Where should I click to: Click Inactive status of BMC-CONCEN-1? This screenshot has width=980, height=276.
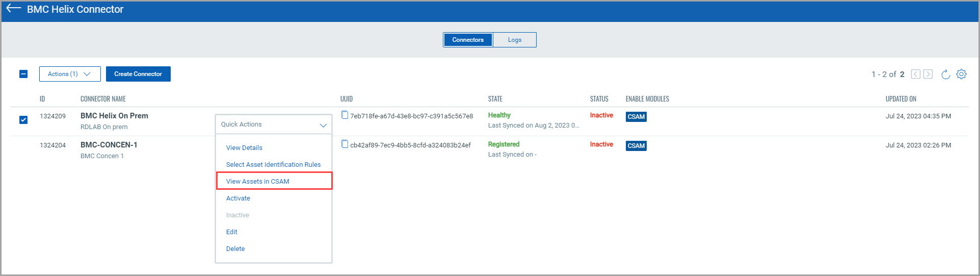[x=601, y=144]
